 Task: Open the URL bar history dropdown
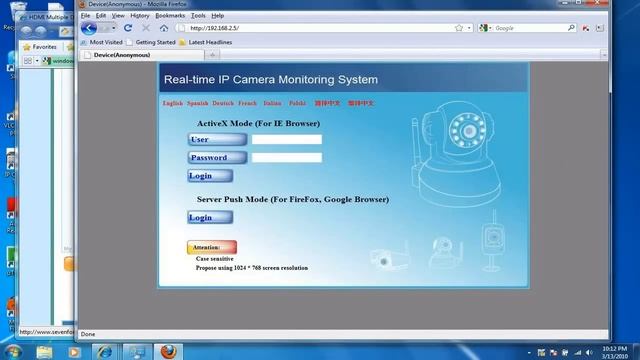tap(469, 28)
